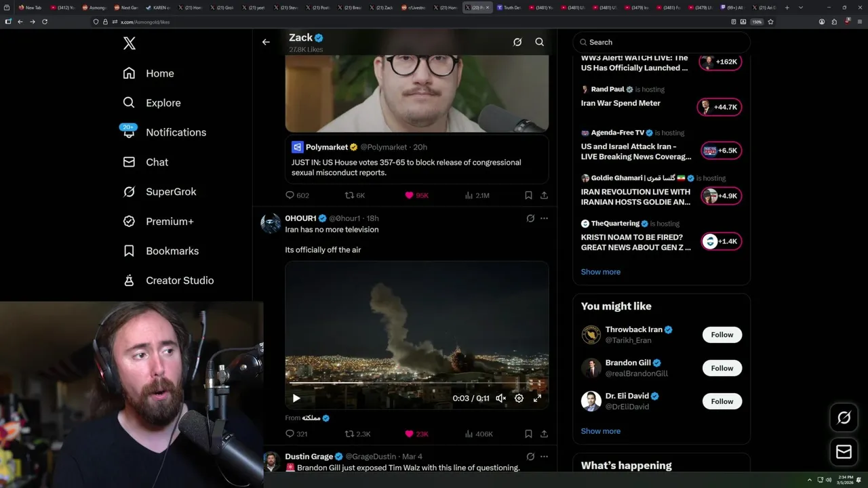Switch to the New Tab browser tab
868x488 pixels.
coord(31,7)
